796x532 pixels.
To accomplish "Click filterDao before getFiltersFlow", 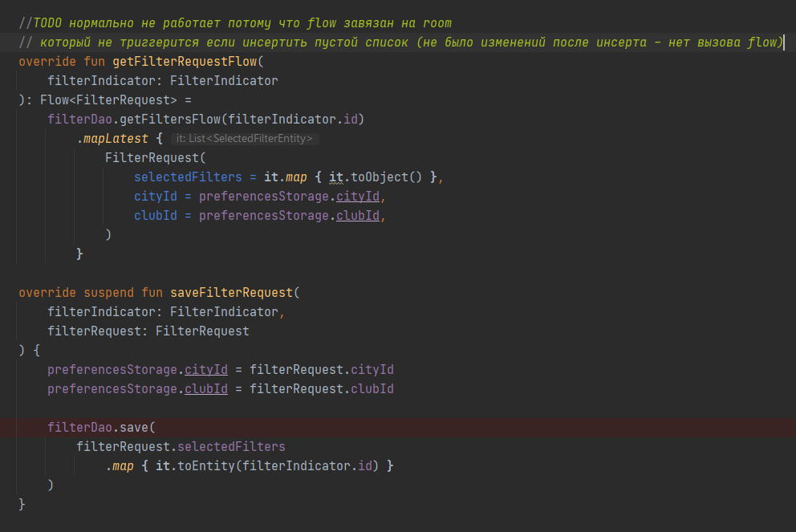I will (x=79, y=120).
